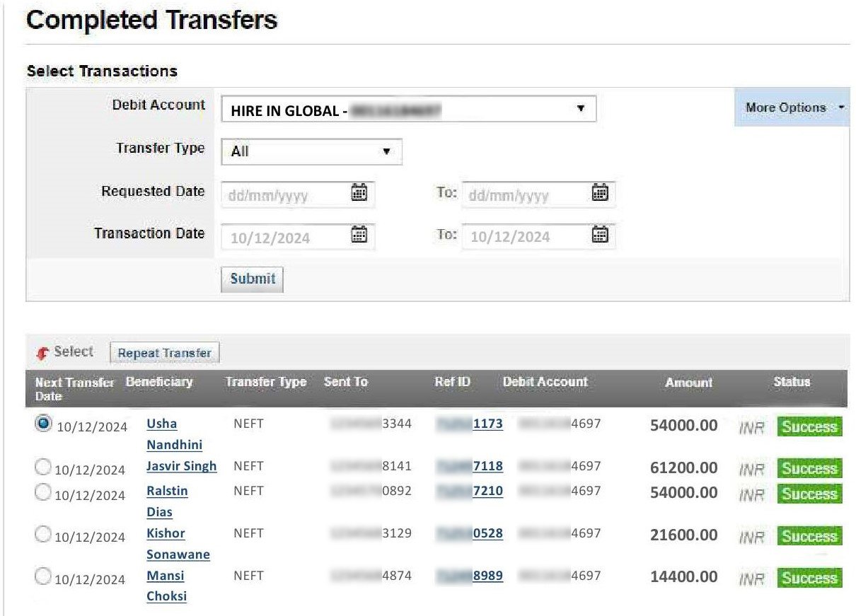Click the Submit button
The width and height of the screenshot is (856, 616).
(x=253, y=279)
